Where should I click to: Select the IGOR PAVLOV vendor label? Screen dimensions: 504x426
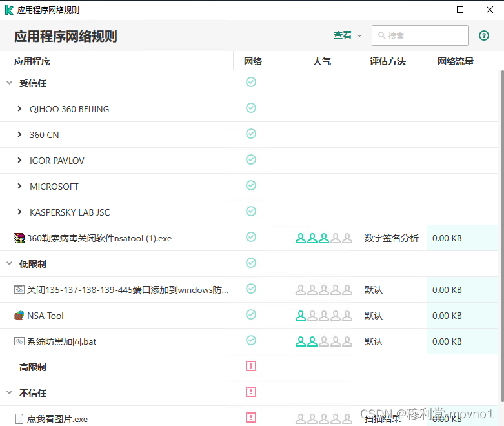coord(57,161)
